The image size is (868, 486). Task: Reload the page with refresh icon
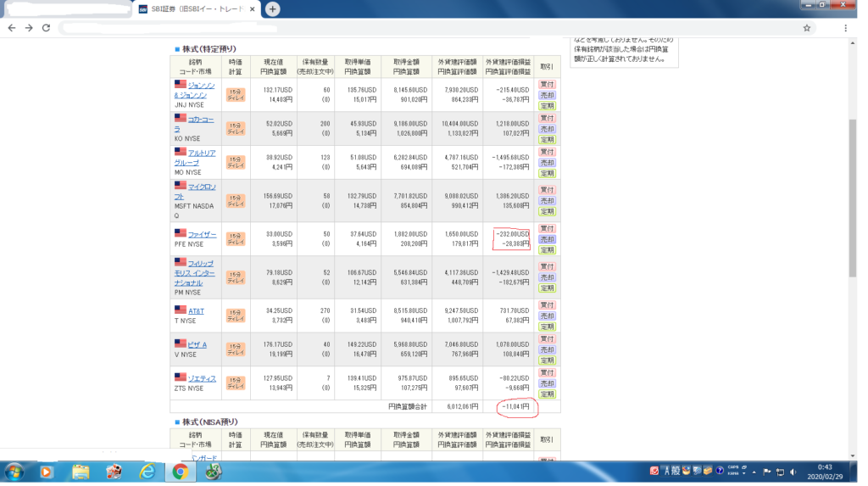pos(46,28)
